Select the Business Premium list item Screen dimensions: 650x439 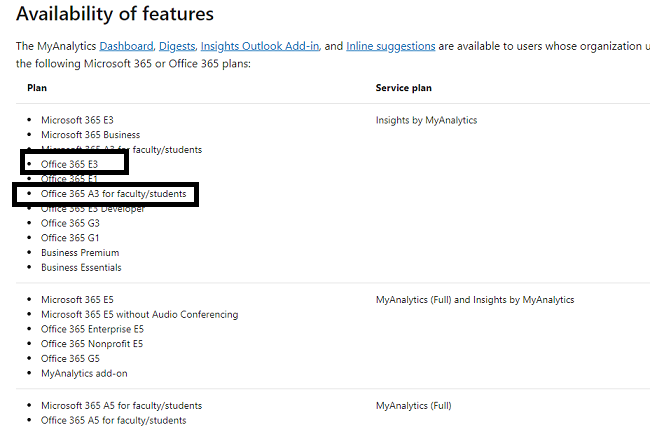coord(81,253)
